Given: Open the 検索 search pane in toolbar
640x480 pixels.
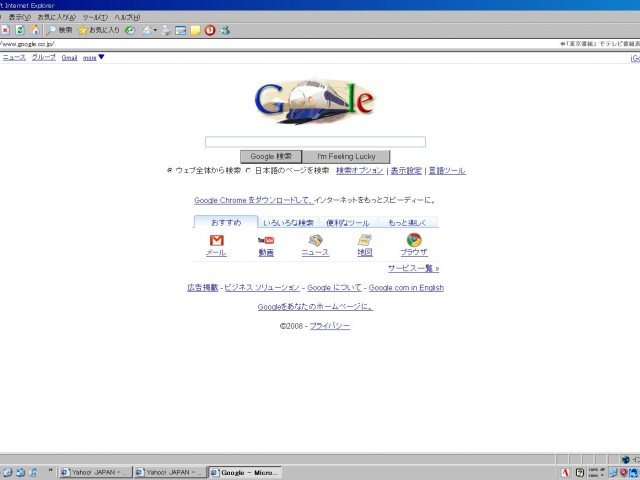Looking at the screenshot, I should 59,30.
